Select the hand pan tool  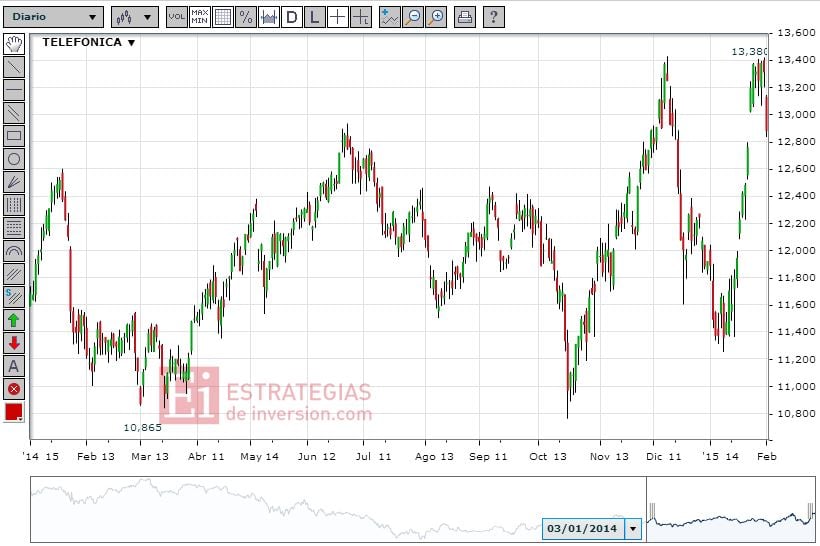14,44
